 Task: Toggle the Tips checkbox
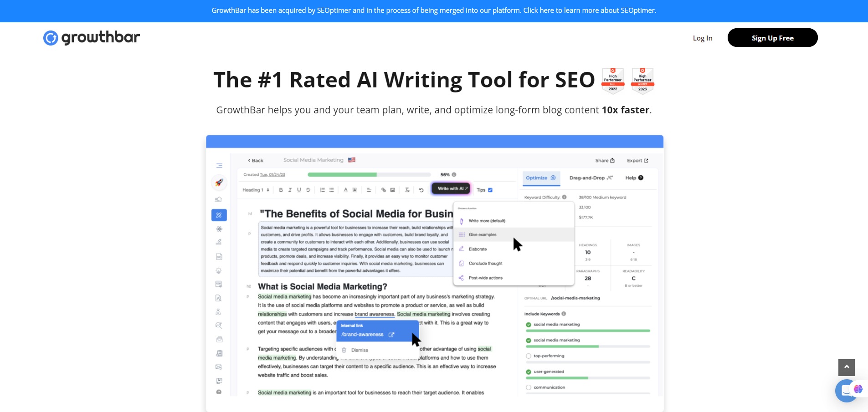(x=490, y=190)
